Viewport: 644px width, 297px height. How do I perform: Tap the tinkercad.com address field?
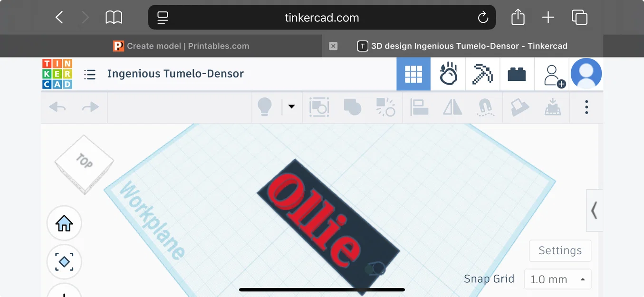[322, 18]
